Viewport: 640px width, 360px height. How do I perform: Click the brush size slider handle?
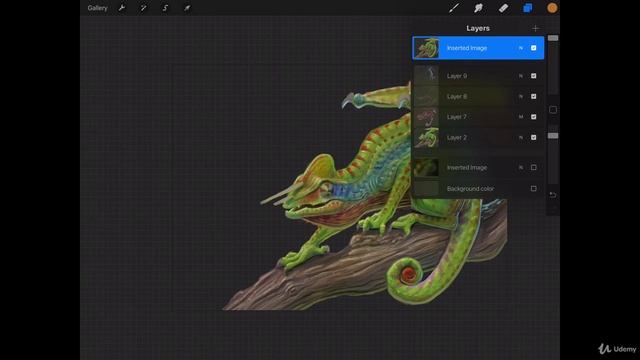[553, 38]
